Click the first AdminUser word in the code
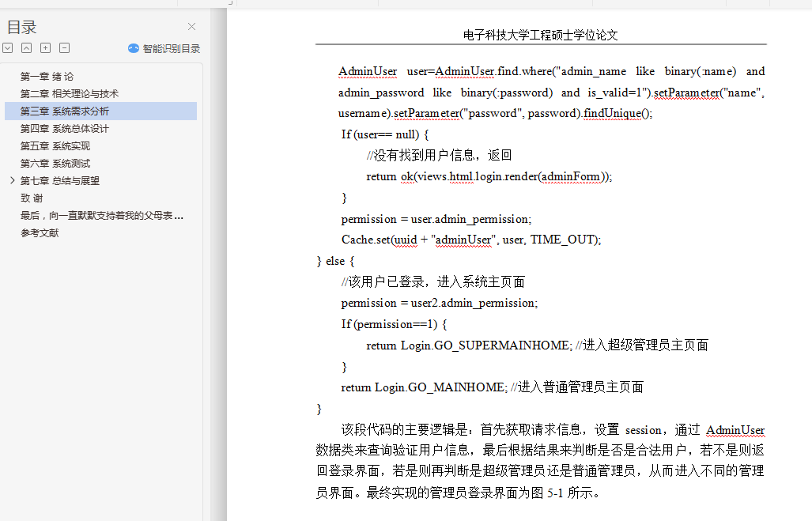 click(368, 71)
